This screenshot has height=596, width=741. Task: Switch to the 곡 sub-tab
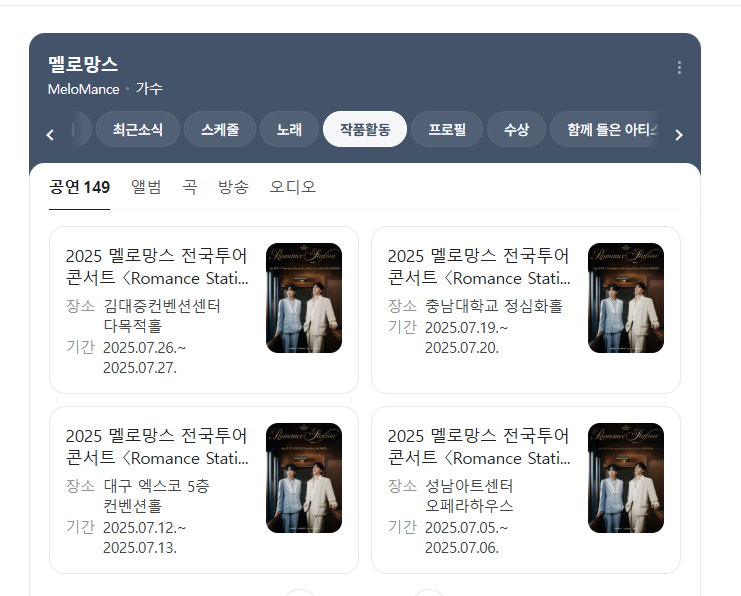pos(190,187)
